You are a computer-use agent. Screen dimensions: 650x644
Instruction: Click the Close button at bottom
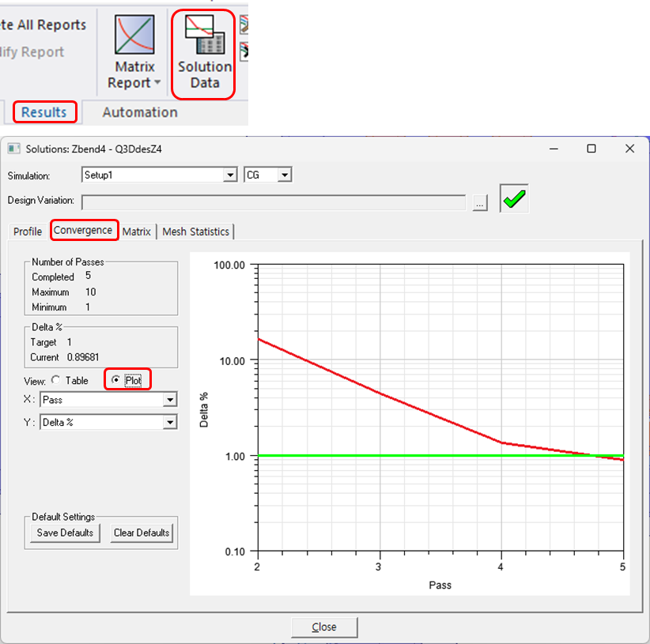pyautogui.click(x=324, y=627)
